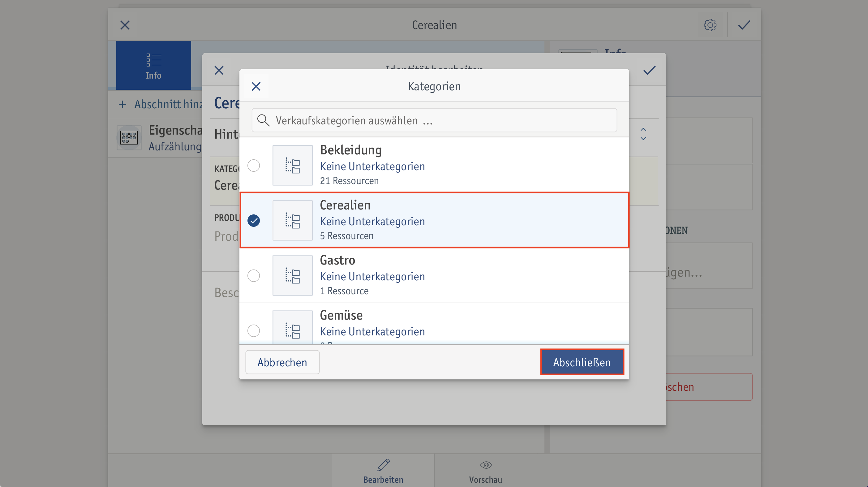The image size is (868, 487).
Task: Click the Gastro category tree thumbnail
Action: [x=293, y=276]
